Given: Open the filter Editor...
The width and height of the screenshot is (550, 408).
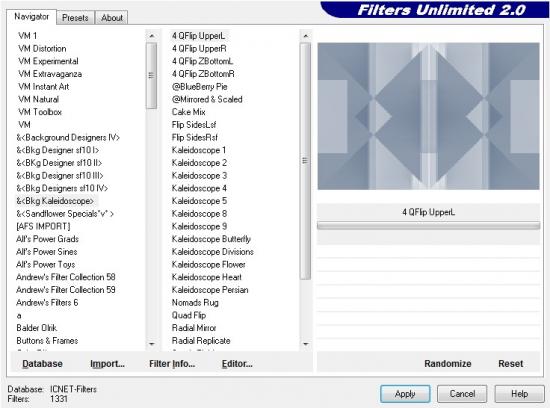Looking at the screenshot, I should (x=237, y=363).
